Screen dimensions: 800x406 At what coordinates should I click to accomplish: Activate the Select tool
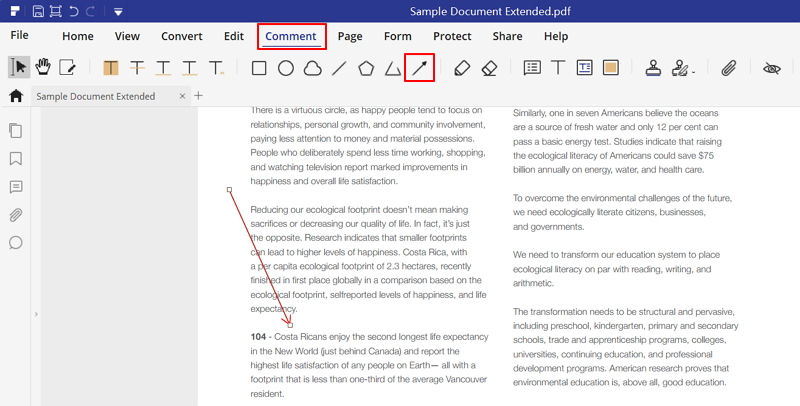tap(19, 67)
